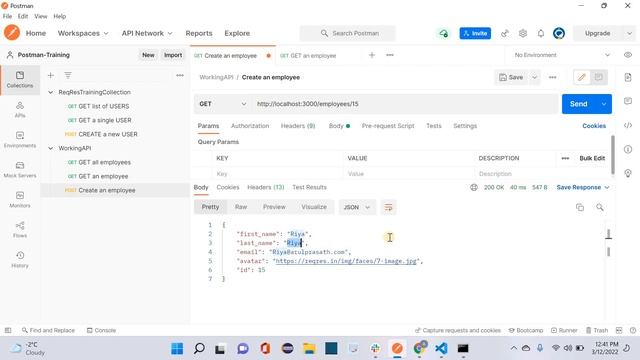Open the Save dropdown arrow
Image resolution: width=640 pixels, height=360 pixels.
pos(534,77)
